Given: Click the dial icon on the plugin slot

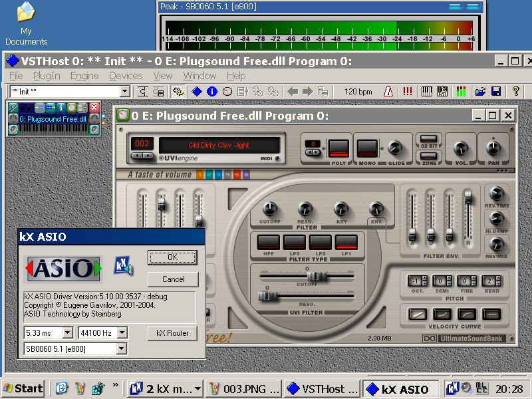Looking at the screenshot, I should pyautogui.click(x=71, y=108).
